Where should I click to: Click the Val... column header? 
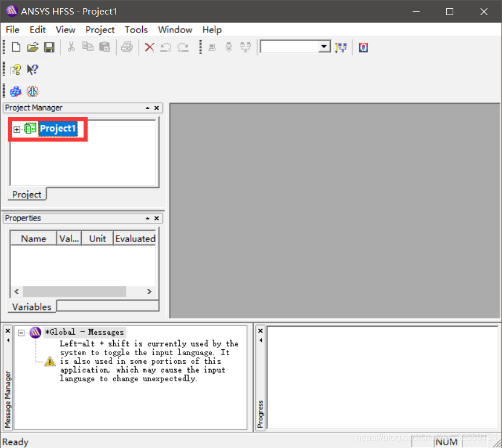69,239
